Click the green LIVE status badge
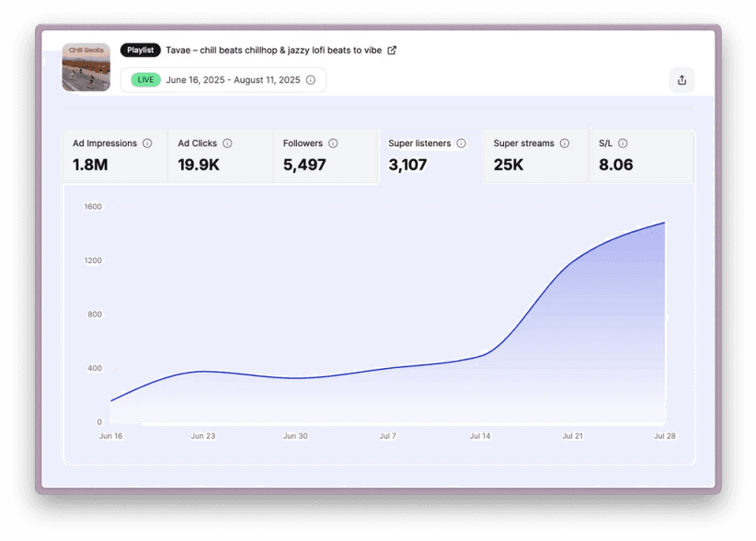The image size is (756, 541). 144,80
